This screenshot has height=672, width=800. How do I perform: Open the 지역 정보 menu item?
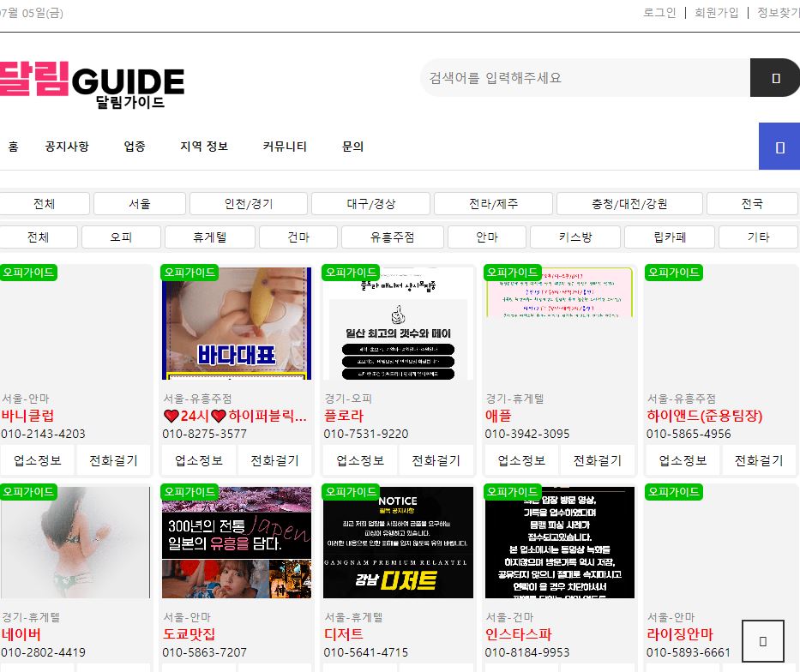204,147
